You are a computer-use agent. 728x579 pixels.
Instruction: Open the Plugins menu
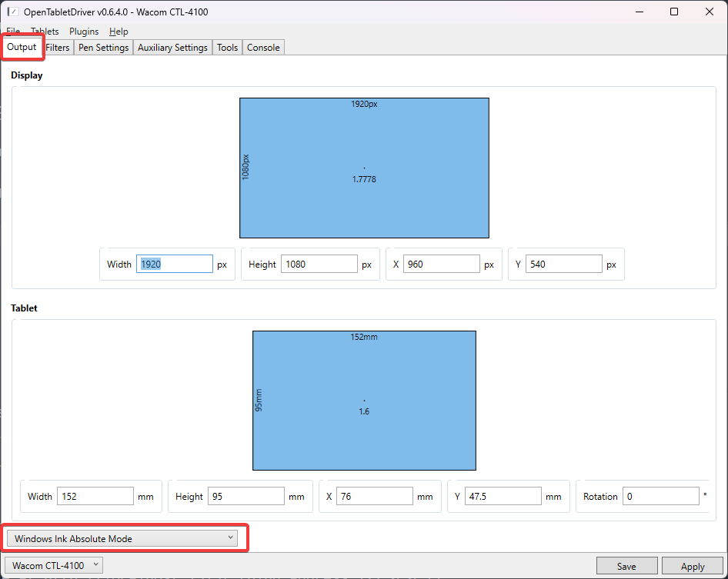tap(84, 32)
